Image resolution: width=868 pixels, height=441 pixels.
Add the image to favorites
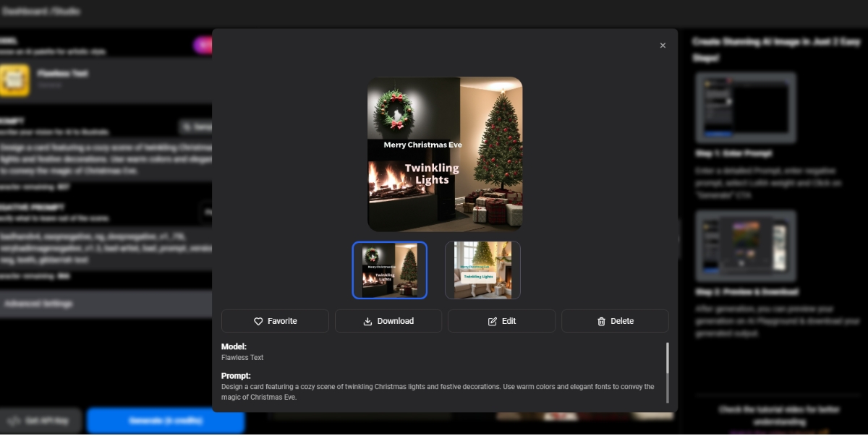[x=275, y=321]
